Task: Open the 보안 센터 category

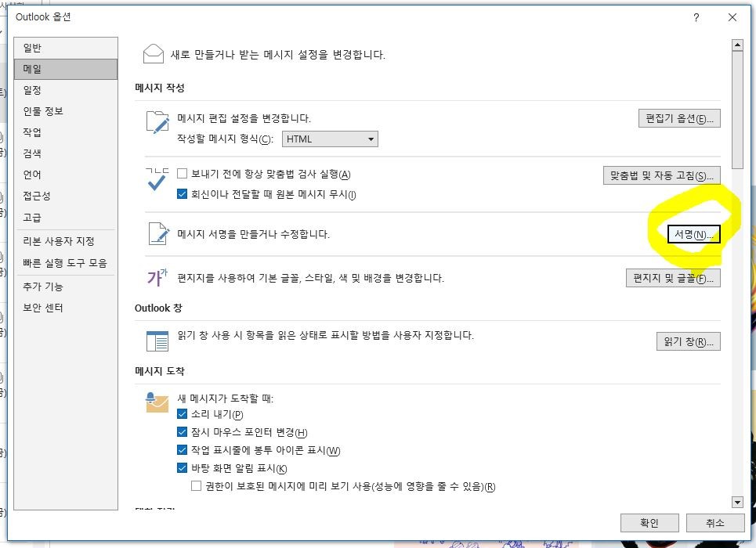Action: click(x=66, y=308)
